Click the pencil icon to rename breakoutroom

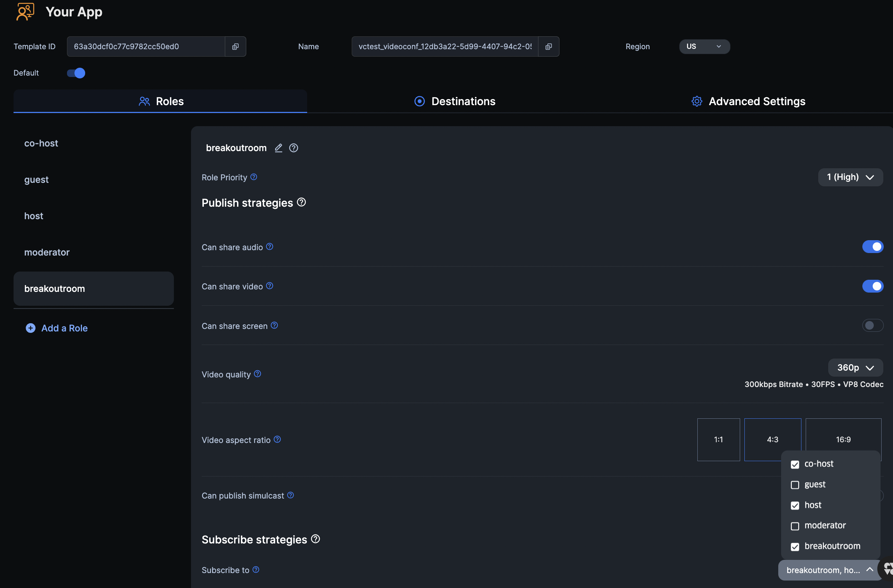point(278,148)
